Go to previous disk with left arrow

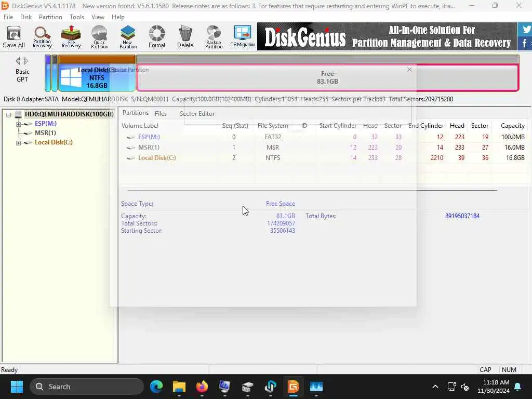(x=18, y=61)
